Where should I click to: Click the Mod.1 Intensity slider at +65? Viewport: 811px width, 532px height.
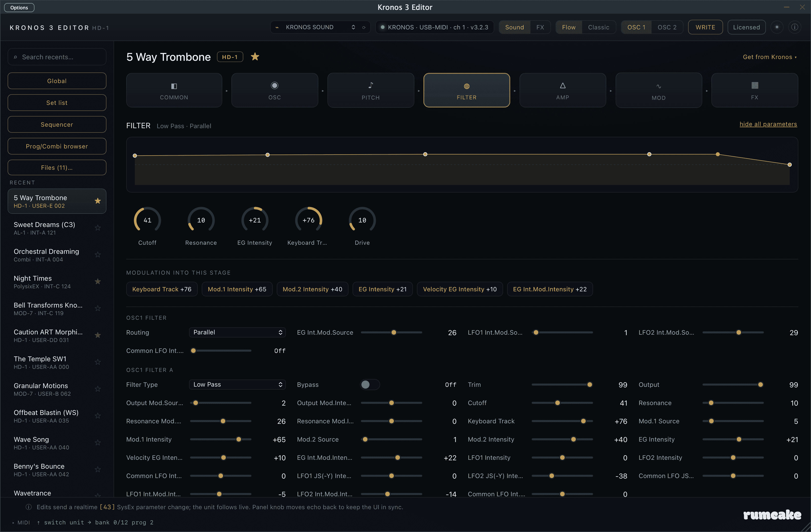(220, 439)
